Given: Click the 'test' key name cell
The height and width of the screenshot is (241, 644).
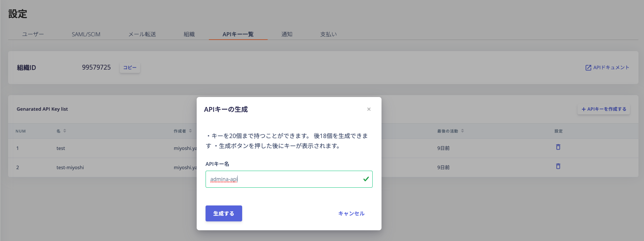Looking at the screenshot, I should coord(61,148).
